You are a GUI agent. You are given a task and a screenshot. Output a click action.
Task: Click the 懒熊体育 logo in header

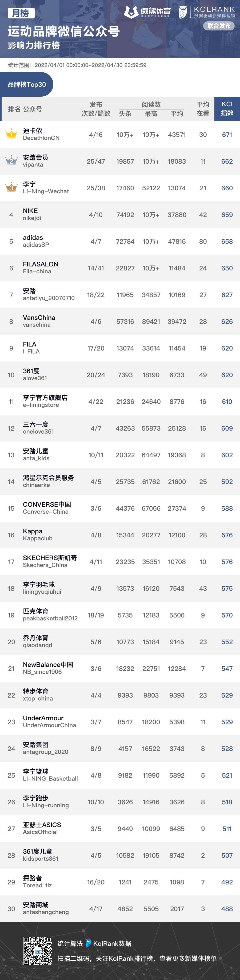point(147,12)
